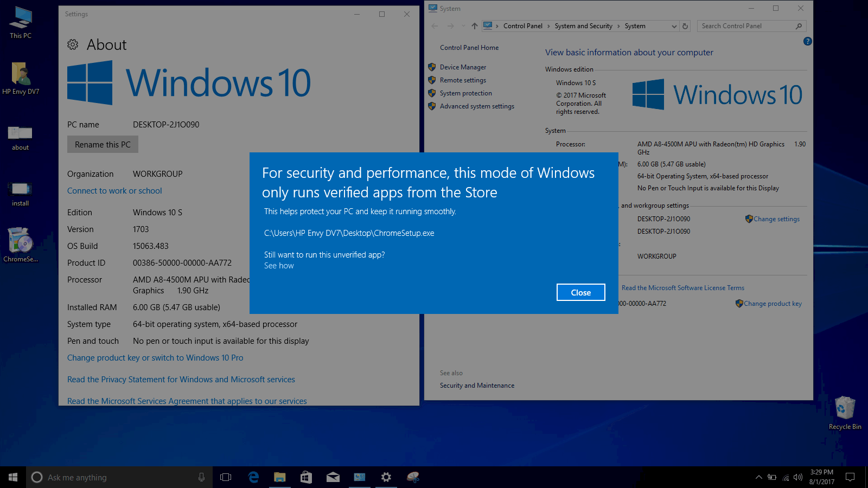The height and width of the screenshot is (488, 868).
Task: Expand the chevron after 'System and Security' breadcrumb
Action: (618, 26)
